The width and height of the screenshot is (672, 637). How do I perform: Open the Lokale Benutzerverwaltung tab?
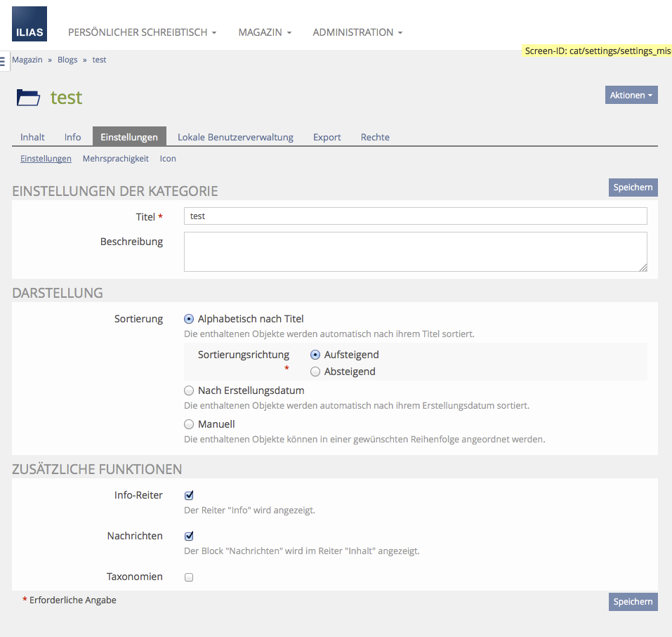pos(235,137)
